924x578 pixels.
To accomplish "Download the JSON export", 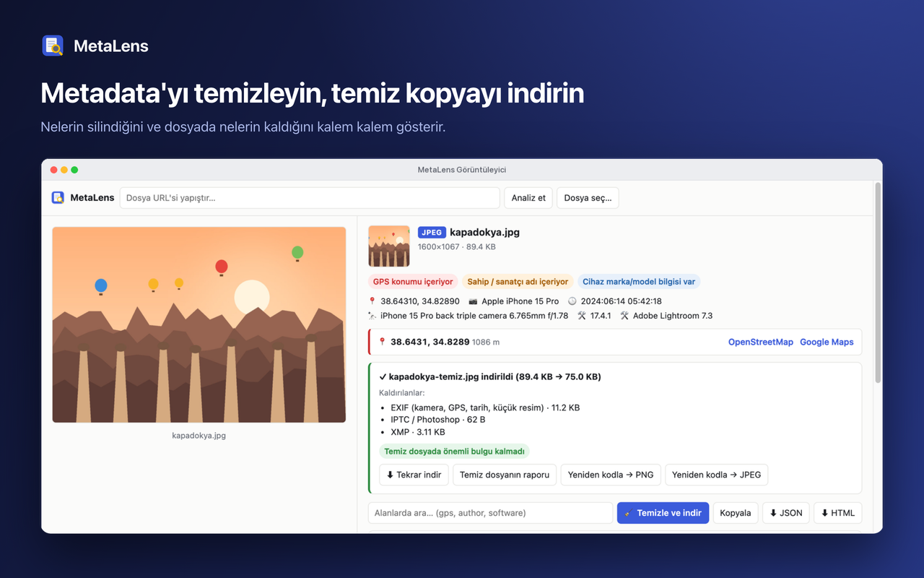I will (x=786, y=513).
